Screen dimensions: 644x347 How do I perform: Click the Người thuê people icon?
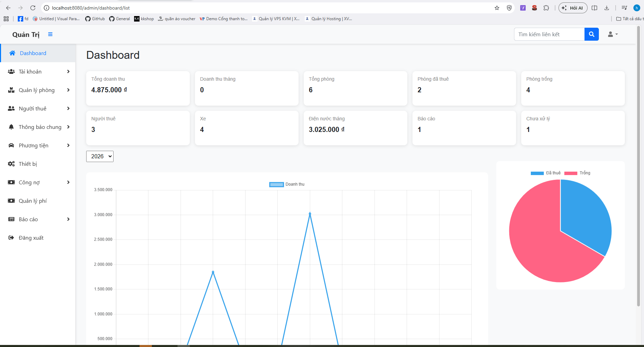point(11,108)
